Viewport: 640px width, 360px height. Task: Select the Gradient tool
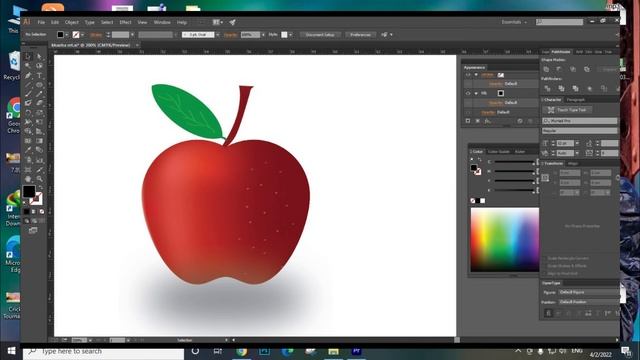[39, 141]
